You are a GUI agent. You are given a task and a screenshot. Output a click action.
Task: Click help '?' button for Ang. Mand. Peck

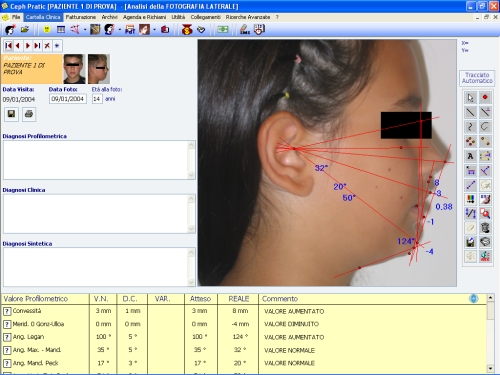(x=7, y=363)
